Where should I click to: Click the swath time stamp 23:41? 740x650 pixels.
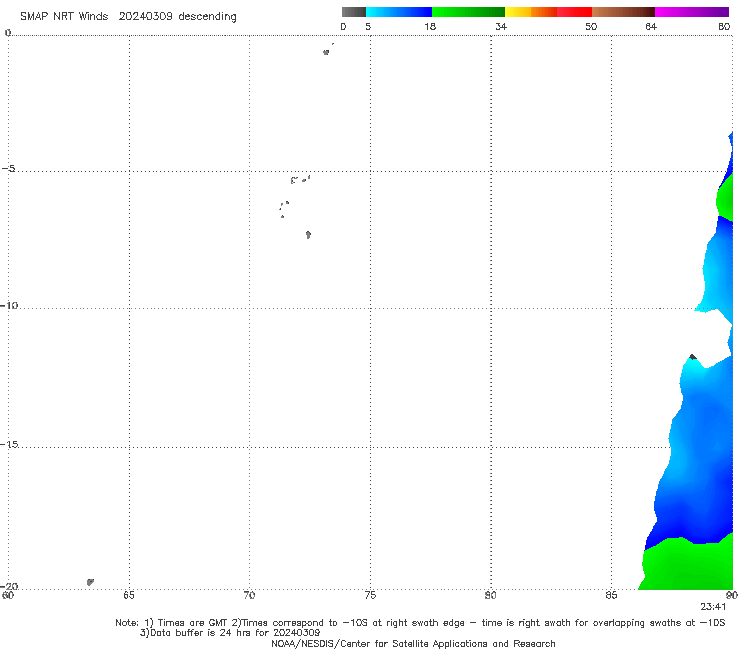click(x=713, y=607)
